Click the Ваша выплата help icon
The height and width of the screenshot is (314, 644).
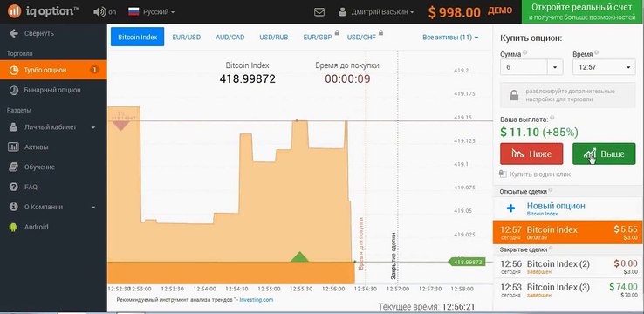pyautogui.click(x=552, y=118)
